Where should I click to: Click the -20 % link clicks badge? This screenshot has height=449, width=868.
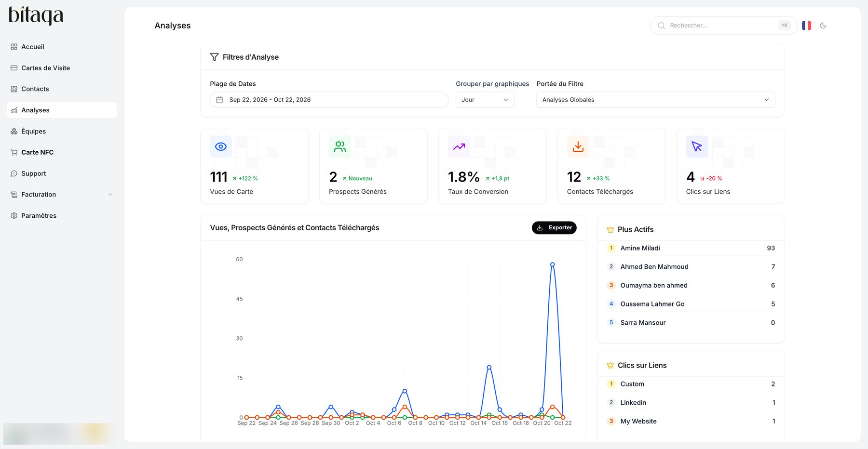click(711, 179)
